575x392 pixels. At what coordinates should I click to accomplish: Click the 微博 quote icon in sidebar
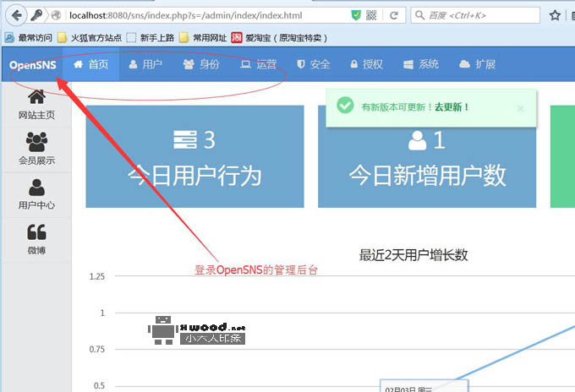36,231
